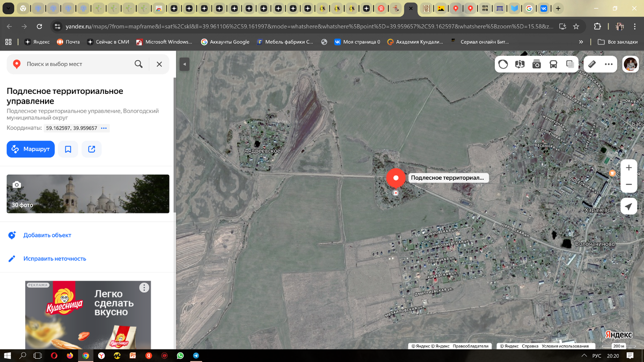Image resolution: width=644 pixels, height=362 pixels.
Task: Zoom out the map with minus button
Action: (629, 185)
